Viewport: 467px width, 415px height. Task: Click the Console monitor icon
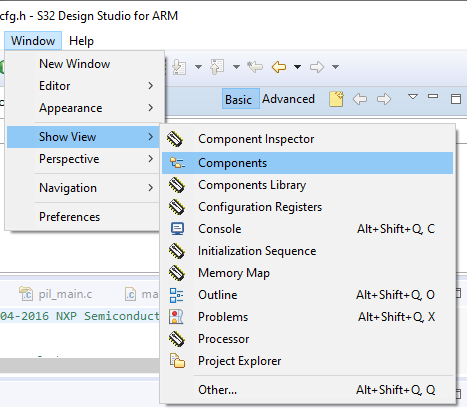coord(177,229)
